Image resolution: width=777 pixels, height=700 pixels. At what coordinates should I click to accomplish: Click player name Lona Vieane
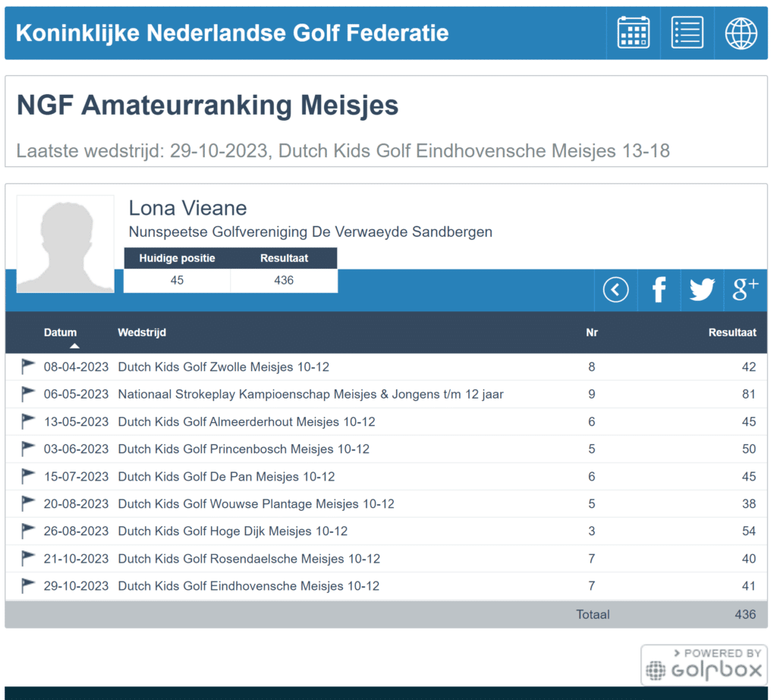click(188, 208)
